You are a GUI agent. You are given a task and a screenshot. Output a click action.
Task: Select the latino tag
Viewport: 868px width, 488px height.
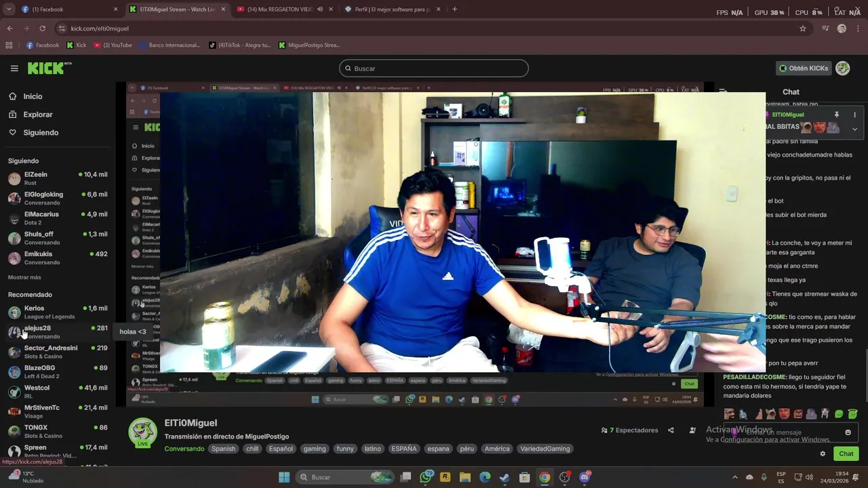tap(372, 449)
